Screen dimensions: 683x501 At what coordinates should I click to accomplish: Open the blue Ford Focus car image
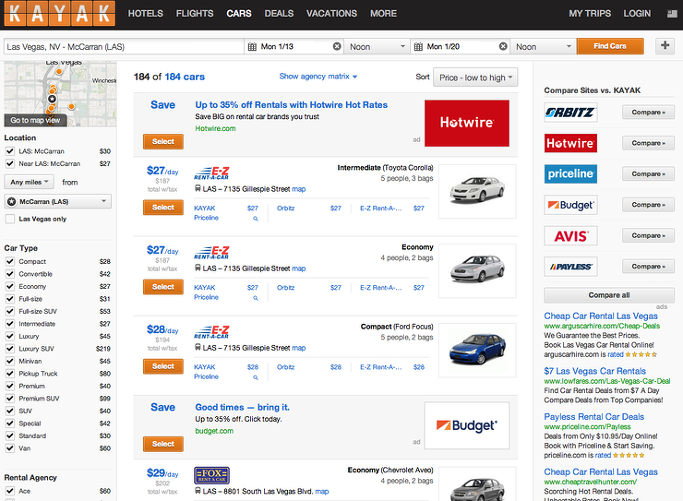(477, 350)
